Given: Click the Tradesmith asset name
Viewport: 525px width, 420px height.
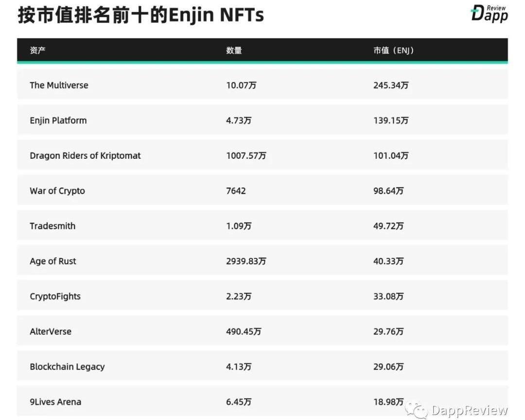Looking at the screenshot, I should point(52,226).
